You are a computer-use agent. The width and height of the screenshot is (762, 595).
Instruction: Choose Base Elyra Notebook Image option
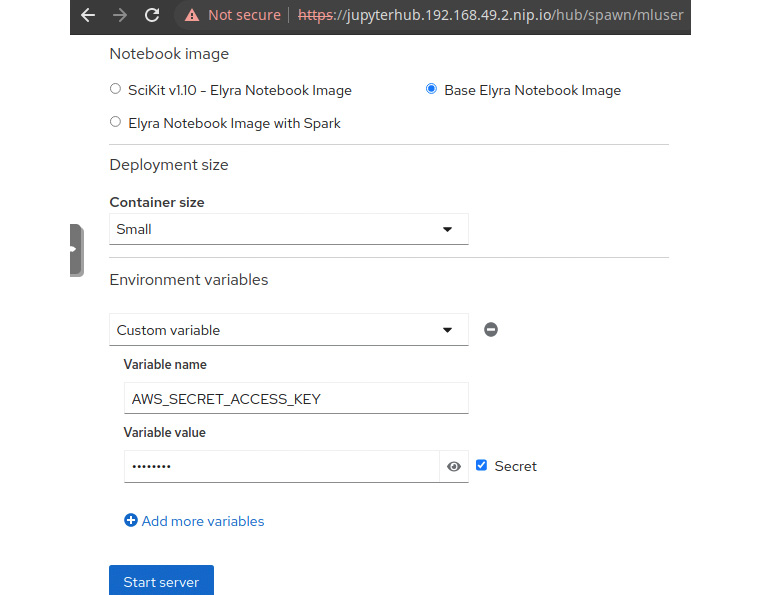431,90
